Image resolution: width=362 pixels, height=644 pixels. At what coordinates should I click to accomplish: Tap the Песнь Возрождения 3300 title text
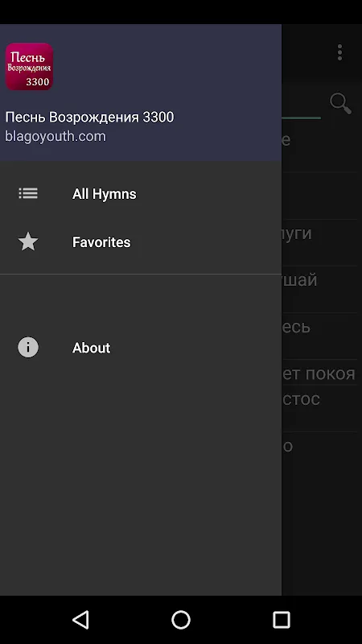[x=89, y=117]
